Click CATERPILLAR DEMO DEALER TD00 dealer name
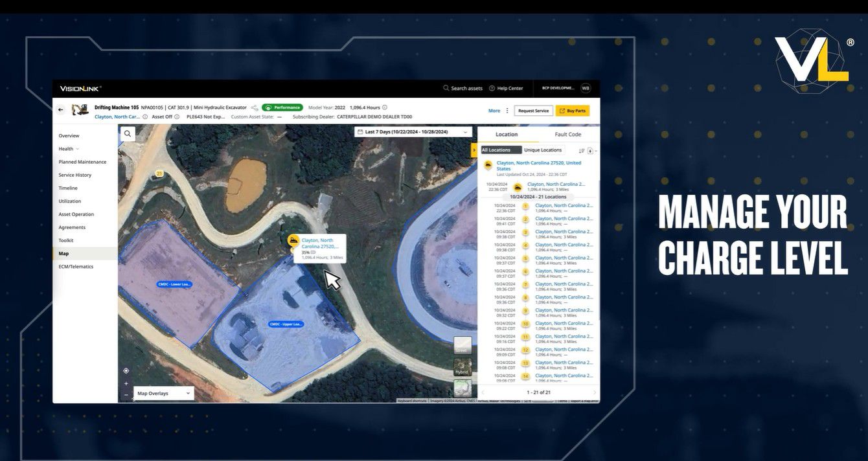This screenshot has height=461, width=868. (375, 117)
